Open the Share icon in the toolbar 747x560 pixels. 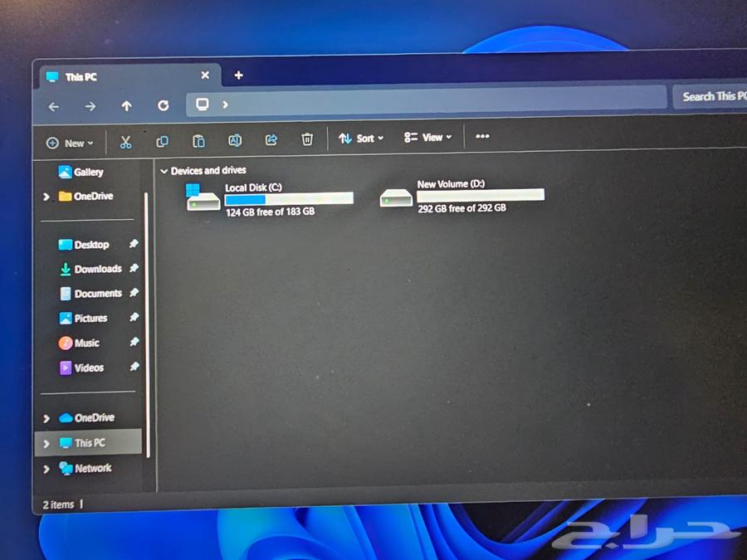271,141
